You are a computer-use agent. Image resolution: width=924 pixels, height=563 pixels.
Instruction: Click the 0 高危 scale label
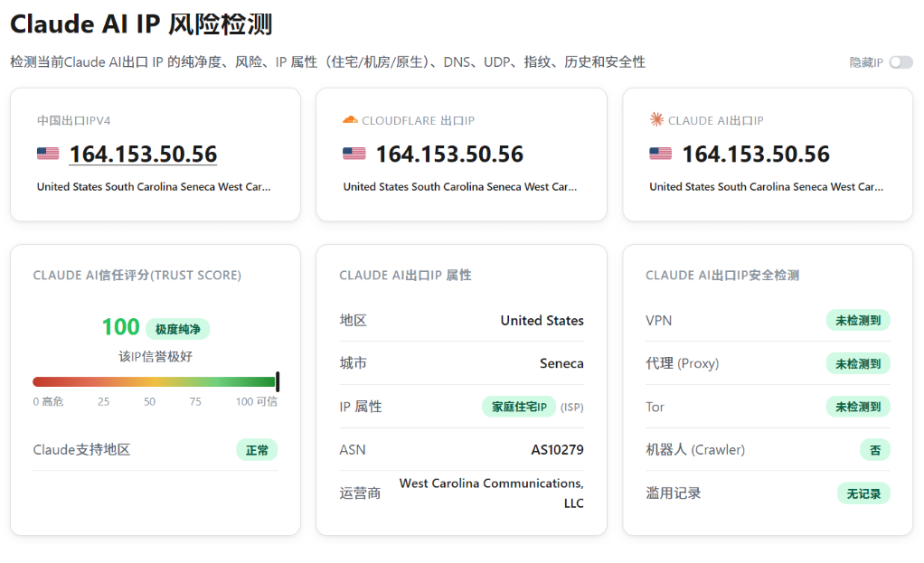(48, 401)
